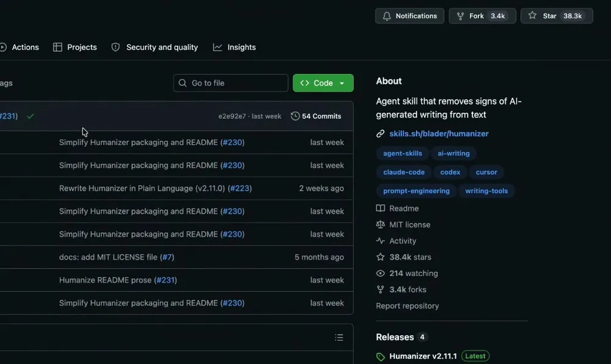Click the Security shield icon

pyautogui.click(x=115, y=47)
